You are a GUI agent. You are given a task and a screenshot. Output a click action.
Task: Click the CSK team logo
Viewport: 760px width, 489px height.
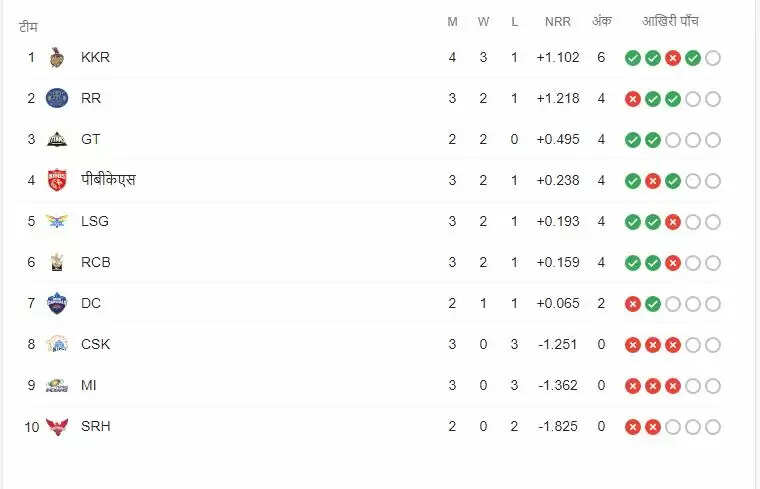57,344
